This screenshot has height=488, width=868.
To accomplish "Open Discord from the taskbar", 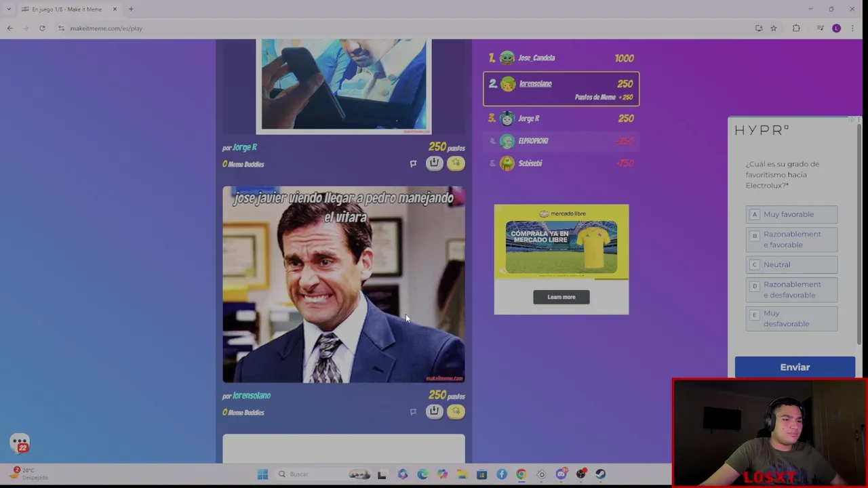I will coord(561,474).
